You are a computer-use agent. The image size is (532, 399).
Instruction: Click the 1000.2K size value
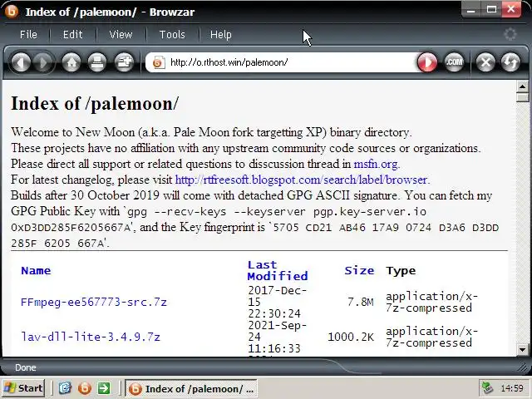(351, 337)
